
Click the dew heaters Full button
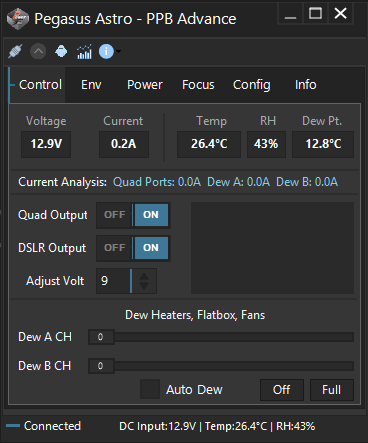coord(332,390)
